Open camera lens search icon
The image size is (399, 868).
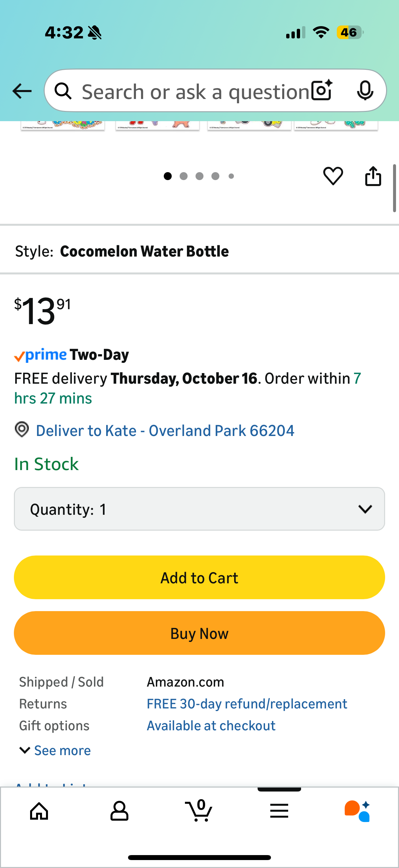[322, 91]
